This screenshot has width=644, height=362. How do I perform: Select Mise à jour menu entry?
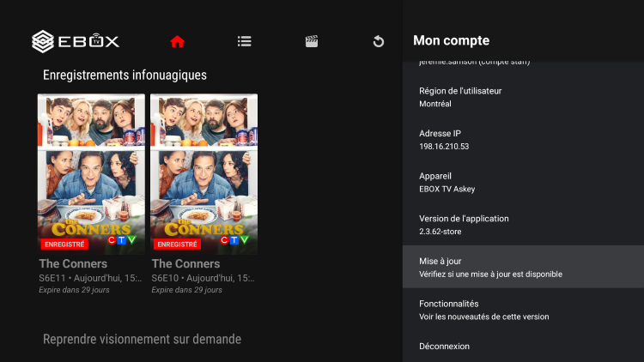point(523,267)
